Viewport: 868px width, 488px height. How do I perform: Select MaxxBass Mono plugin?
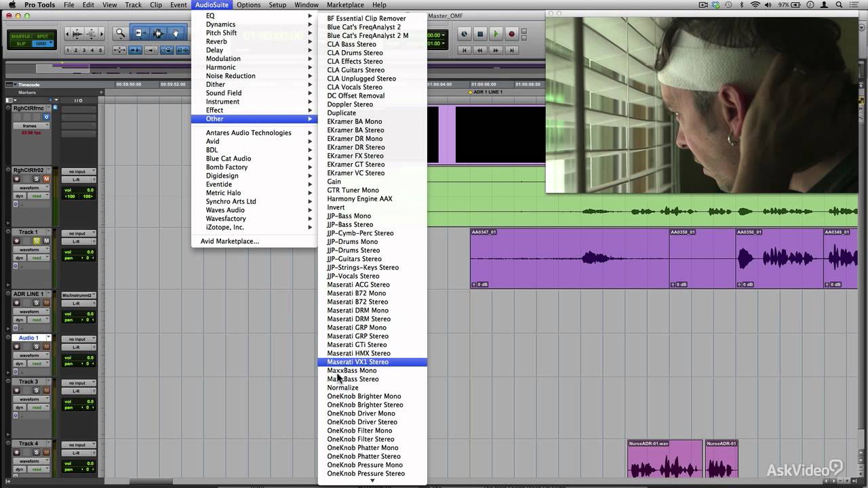(x=372, y=371)
